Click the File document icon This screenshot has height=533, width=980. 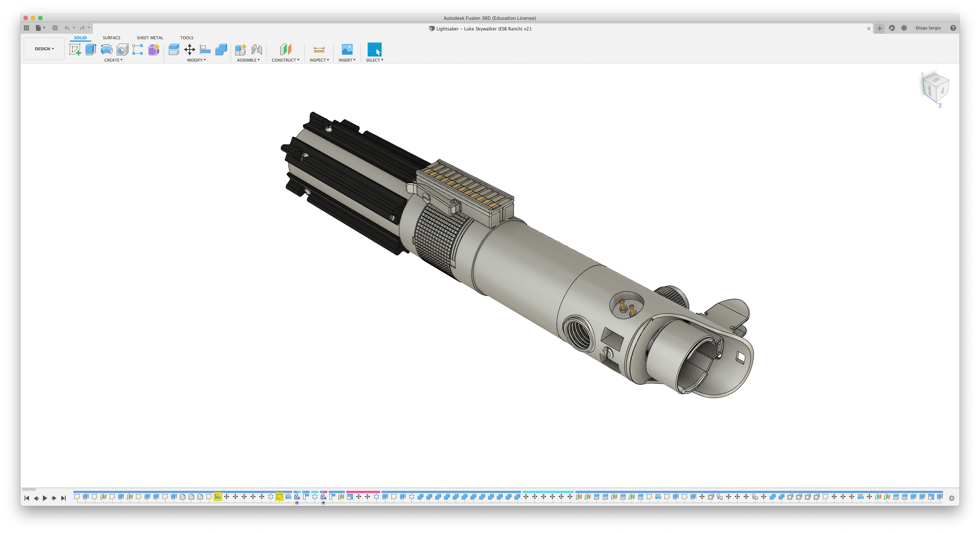pyautogui.click(x=38, y=28)
